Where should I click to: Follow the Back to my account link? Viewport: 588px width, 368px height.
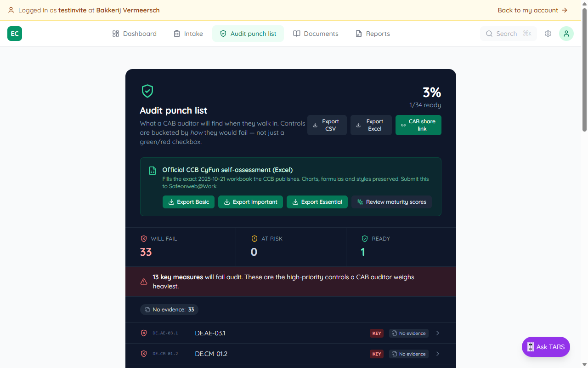532,10
